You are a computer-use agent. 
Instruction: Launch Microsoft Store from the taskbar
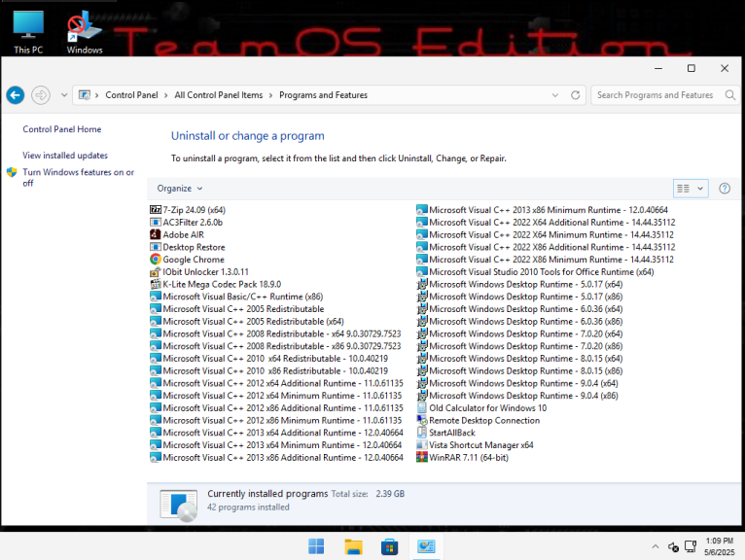point(390,546)
